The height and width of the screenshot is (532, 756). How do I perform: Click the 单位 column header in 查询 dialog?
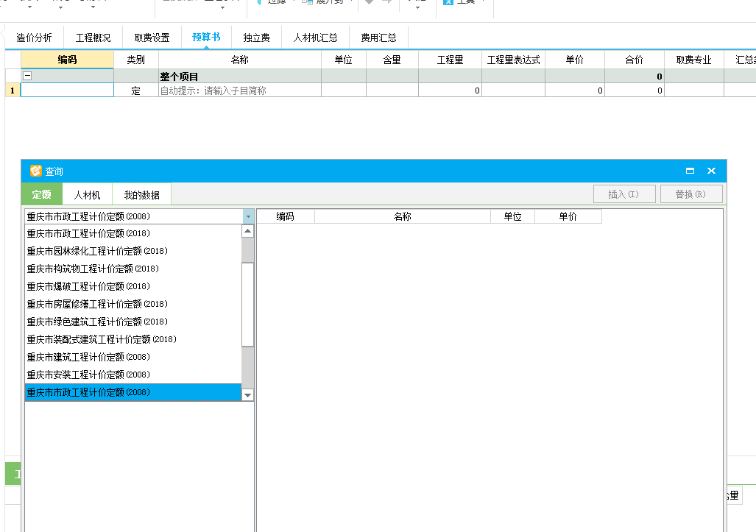coord(512,216)
